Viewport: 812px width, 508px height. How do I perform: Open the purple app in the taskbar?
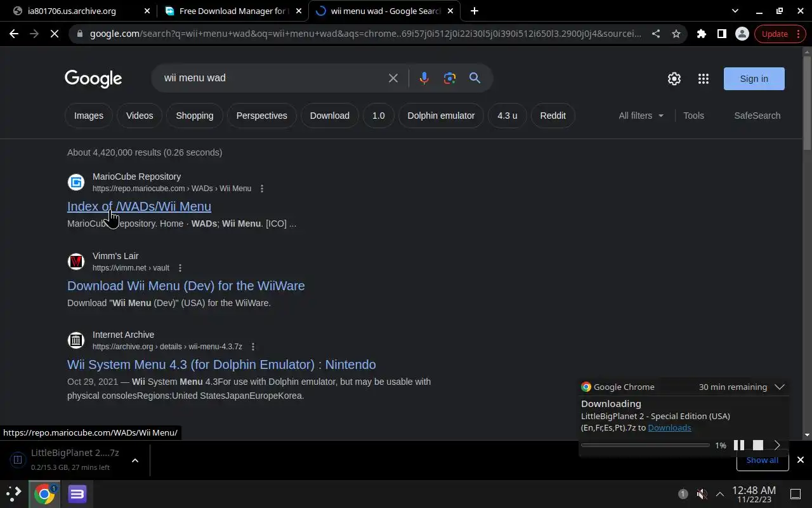click(77, 493)
